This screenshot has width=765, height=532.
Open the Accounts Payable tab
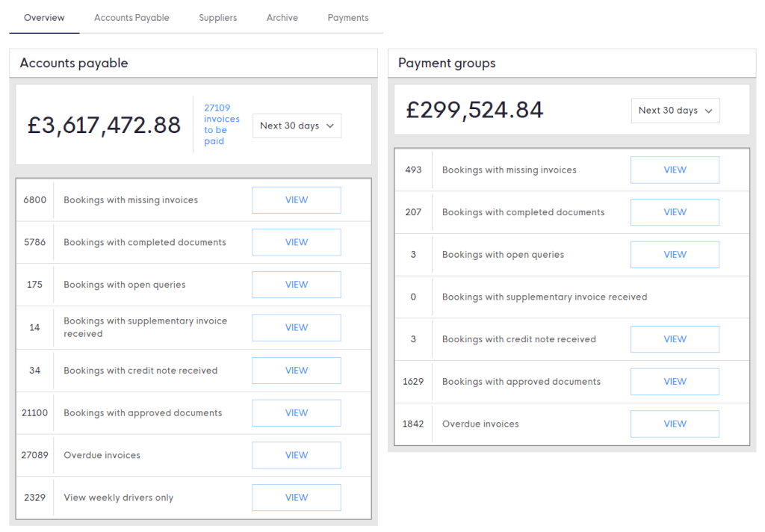(131, 18)
